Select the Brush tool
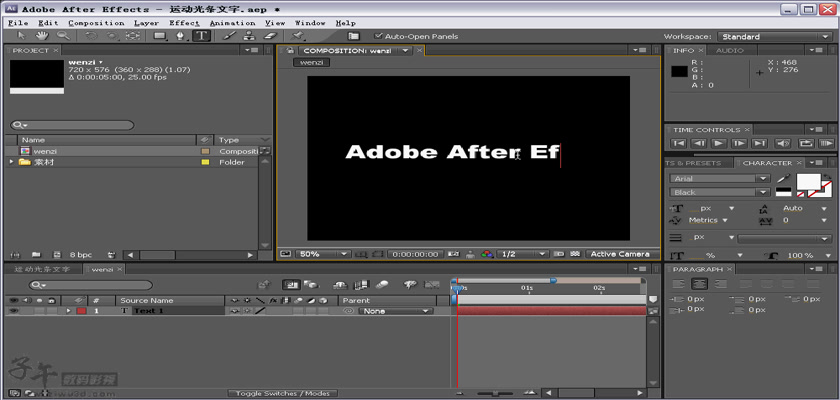This screenshot has width=840, height=400. pyautogui.click(x=229, y=36)
